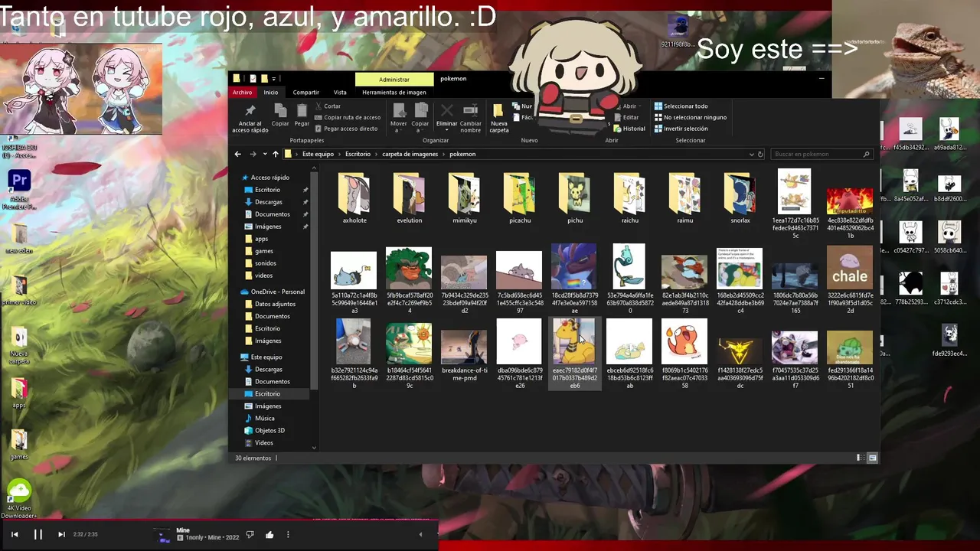This screenshot has height=551, width=980.
Task: Open the evelution folder
Action: tap(410, 198)
